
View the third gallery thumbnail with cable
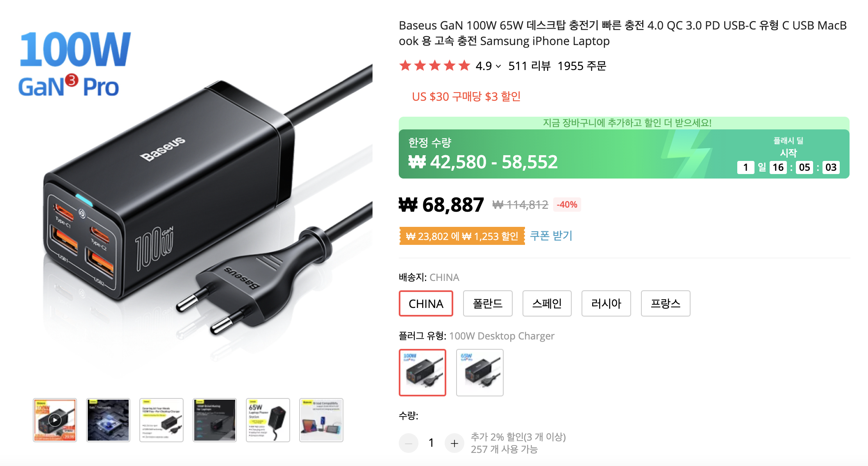point(161,420)
